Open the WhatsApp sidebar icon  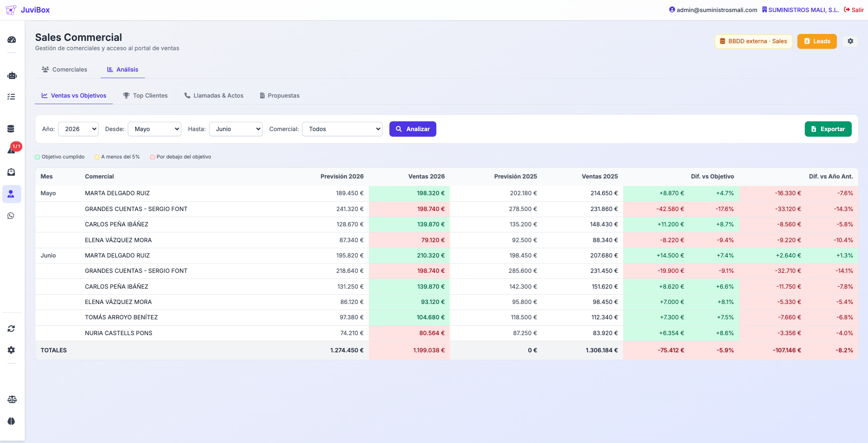(12, 216)
